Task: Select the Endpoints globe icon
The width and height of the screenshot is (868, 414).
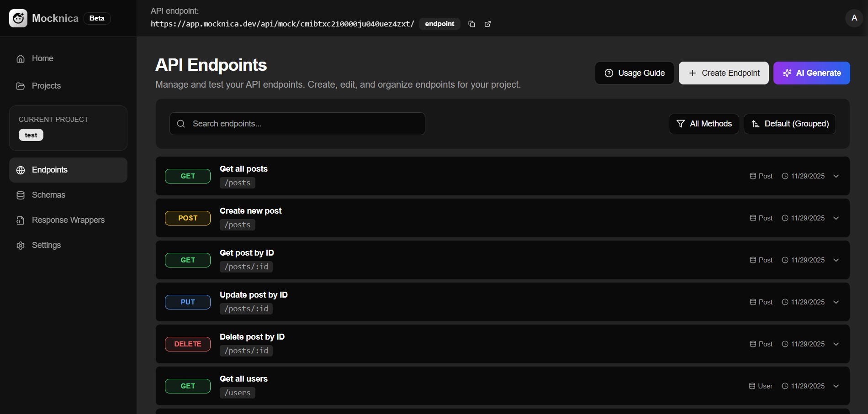Action: pos(21,170)
